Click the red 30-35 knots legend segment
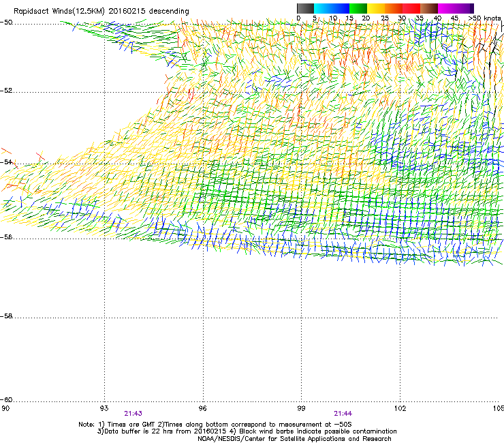The width and height of the screenshot is (504, 443). [x=411, y=8]
